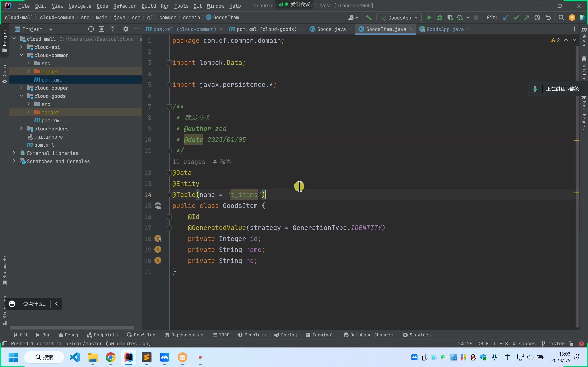Click the green Run GoodsApp button
The image size is (588, 367).
[429, 18]
